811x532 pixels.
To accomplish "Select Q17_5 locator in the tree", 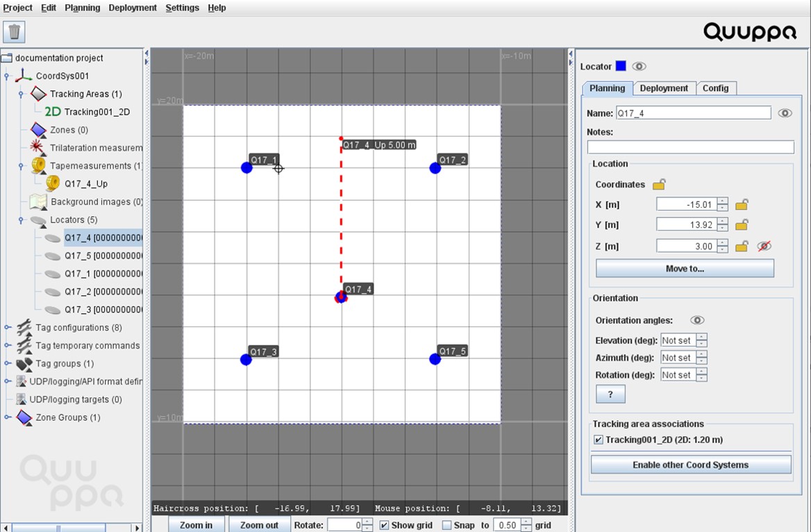I will coord(103,256).
